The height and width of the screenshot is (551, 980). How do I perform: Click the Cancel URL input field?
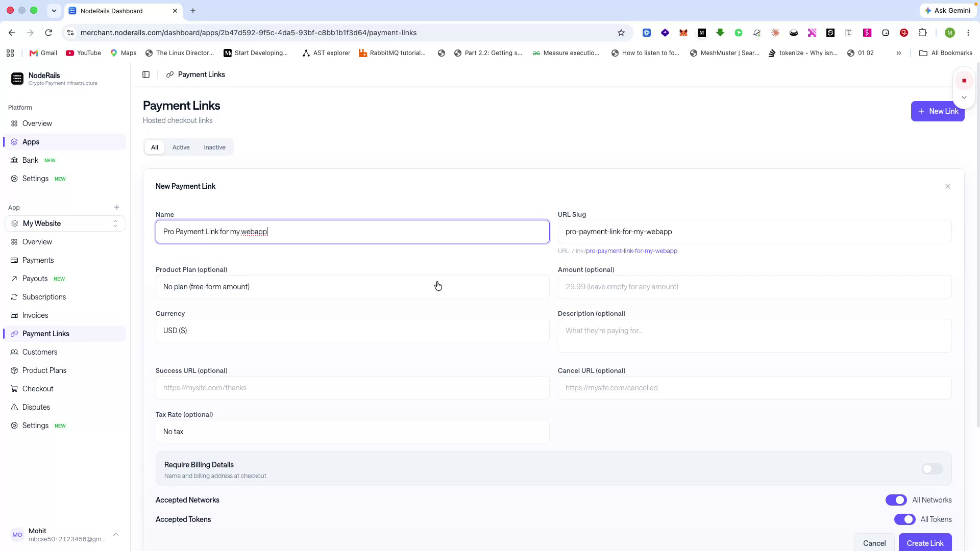pyautogui.click(x=754, y=388)
